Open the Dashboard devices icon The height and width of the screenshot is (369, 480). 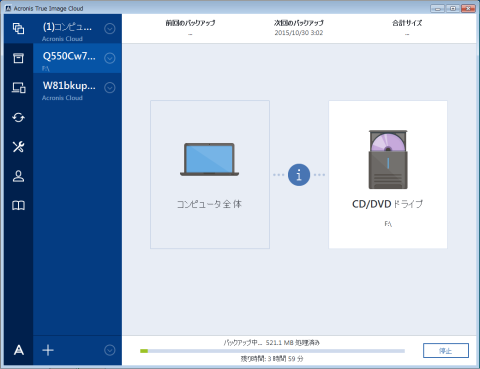point(18,88)
